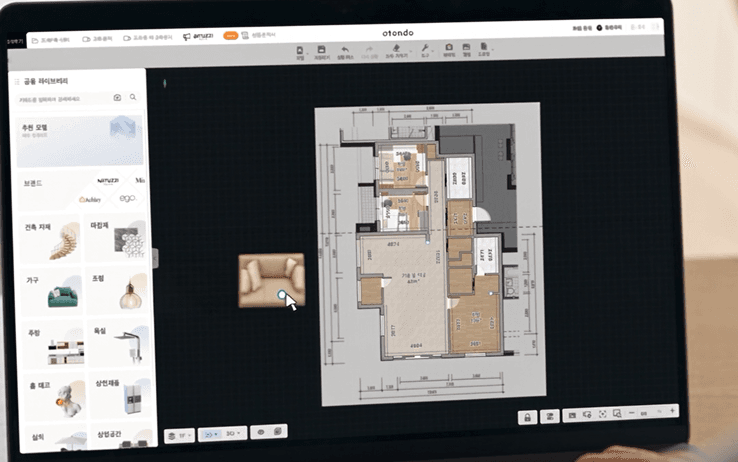The image size is (738, 462).
Task: Zoom in with the plus button
Action: pos(672,411)
